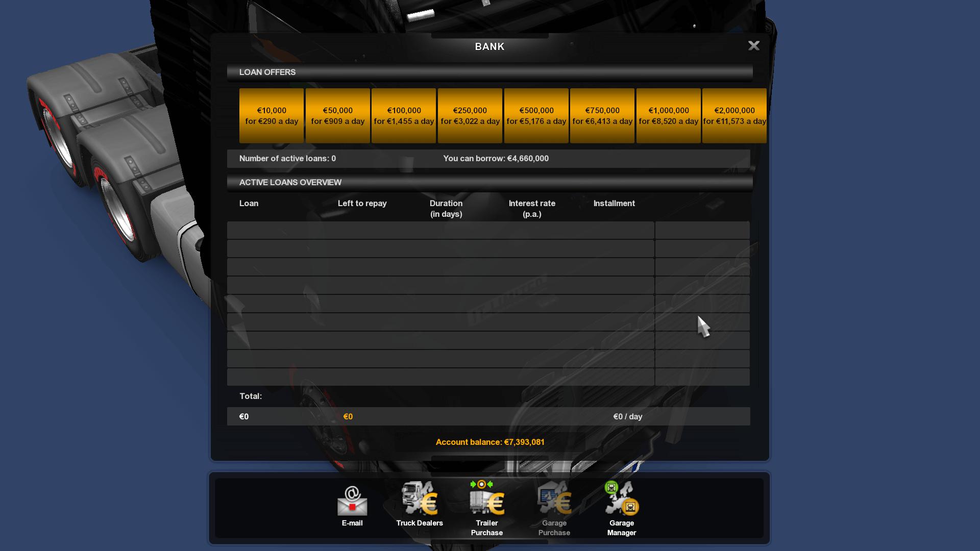Select the €100,000 loan option

pyautogui.click(x=403, y=115)
